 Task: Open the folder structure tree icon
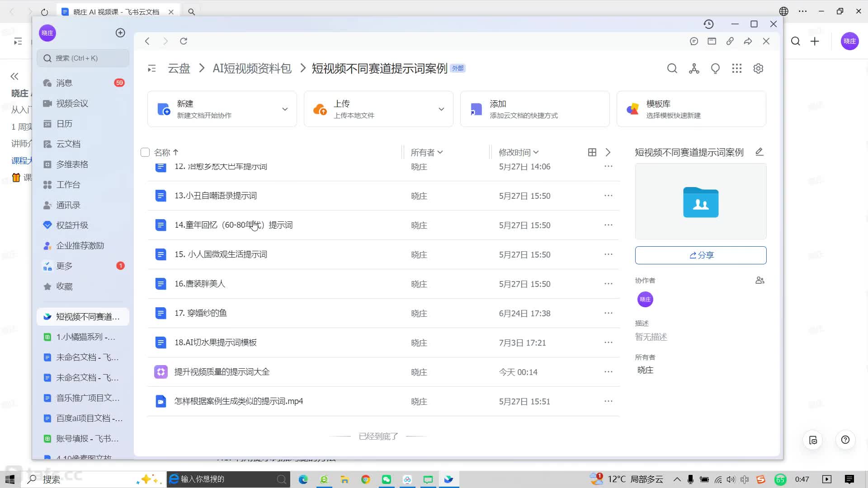click(x=693, y=69)
